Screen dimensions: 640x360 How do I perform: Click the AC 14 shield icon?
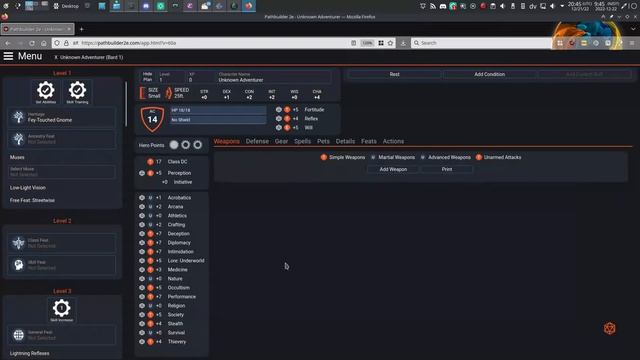152,119
